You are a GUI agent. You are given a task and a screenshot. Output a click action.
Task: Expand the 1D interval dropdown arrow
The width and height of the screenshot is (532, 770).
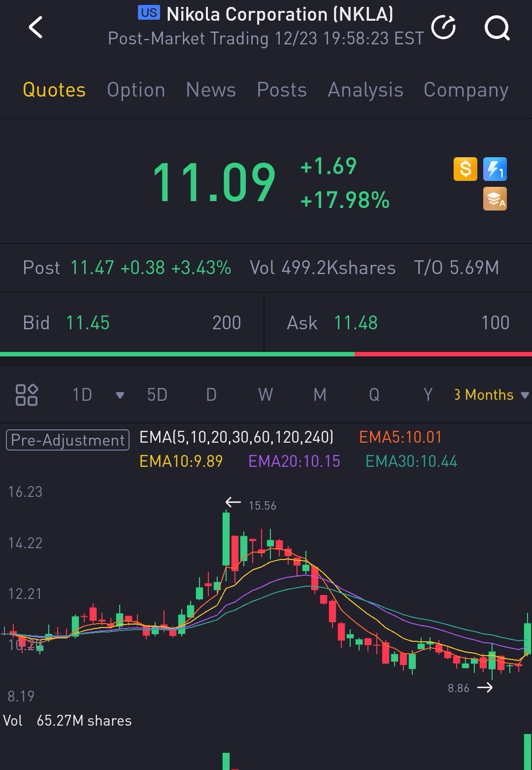click(x=120, y=395)
